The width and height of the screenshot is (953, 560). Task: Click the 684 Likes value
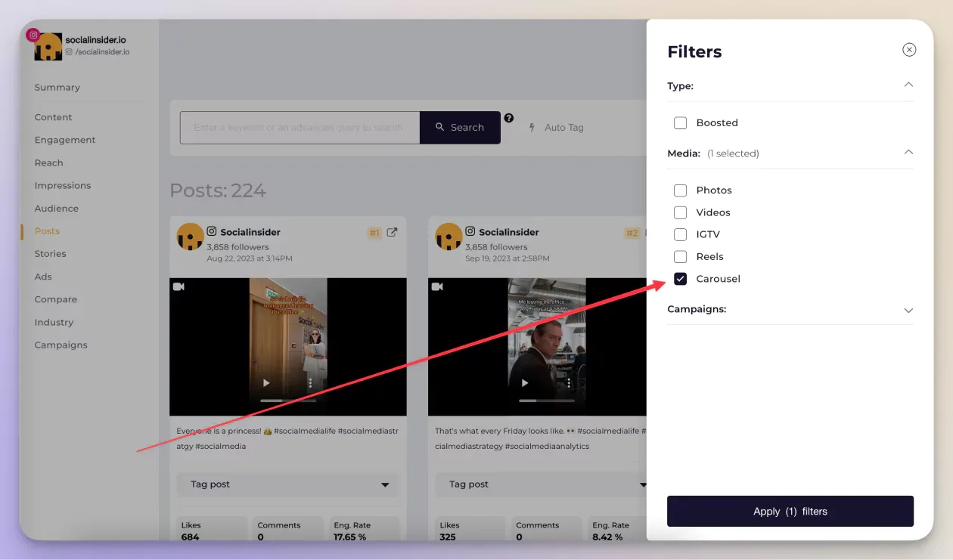[x=191, y=537]
